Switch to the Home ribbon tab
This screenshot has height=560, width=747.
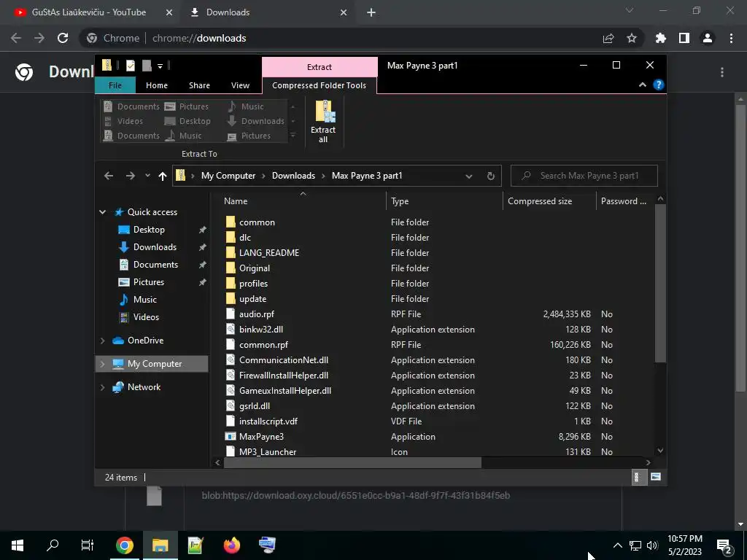click(157, 85)
